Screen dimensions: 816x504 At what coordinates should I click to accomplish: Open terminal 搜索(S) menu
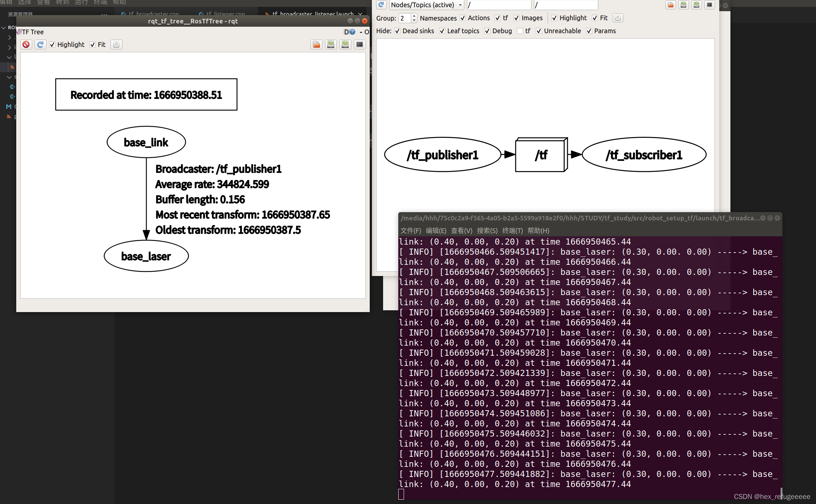click(487, 231)
